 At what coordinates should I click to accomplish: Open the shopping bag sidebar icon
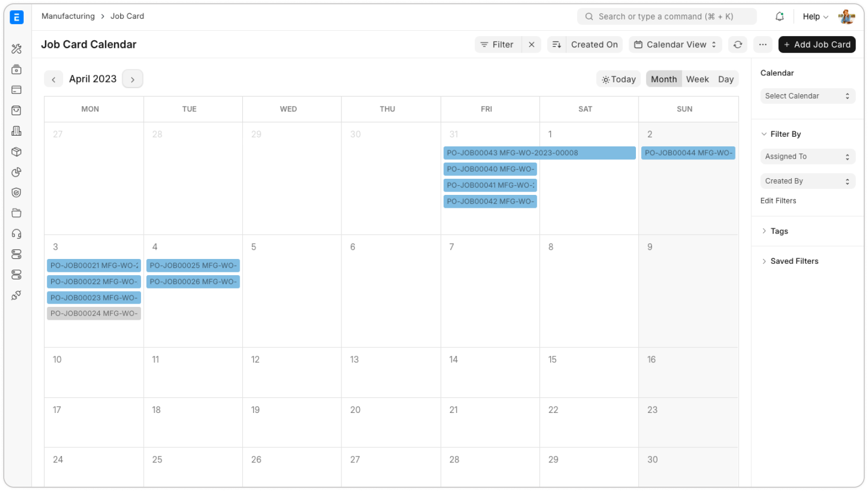(x=17, y=110)
